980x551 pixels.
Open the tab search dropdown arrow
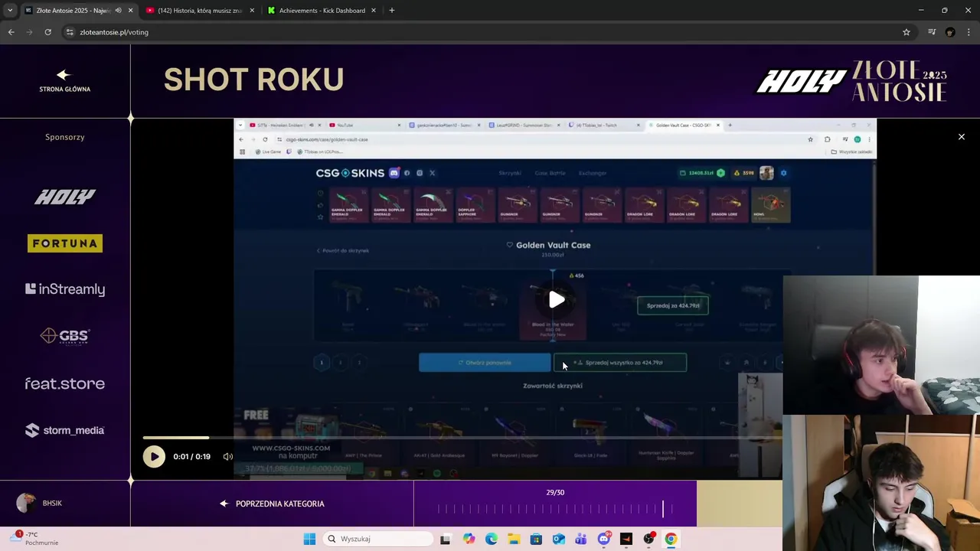(10, 11)
